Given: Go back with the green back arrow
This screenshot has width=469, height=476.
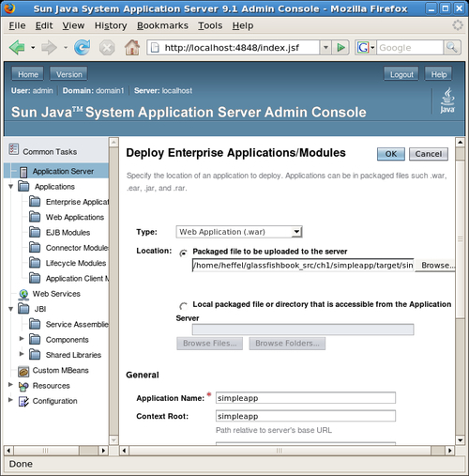Looking at the screenshot, I should pos(17,48).
